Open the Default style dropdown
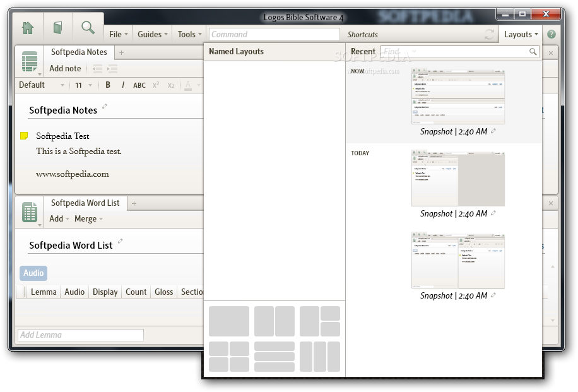The height and width of the screenshot is (392, 578). (x=41, y=85)
